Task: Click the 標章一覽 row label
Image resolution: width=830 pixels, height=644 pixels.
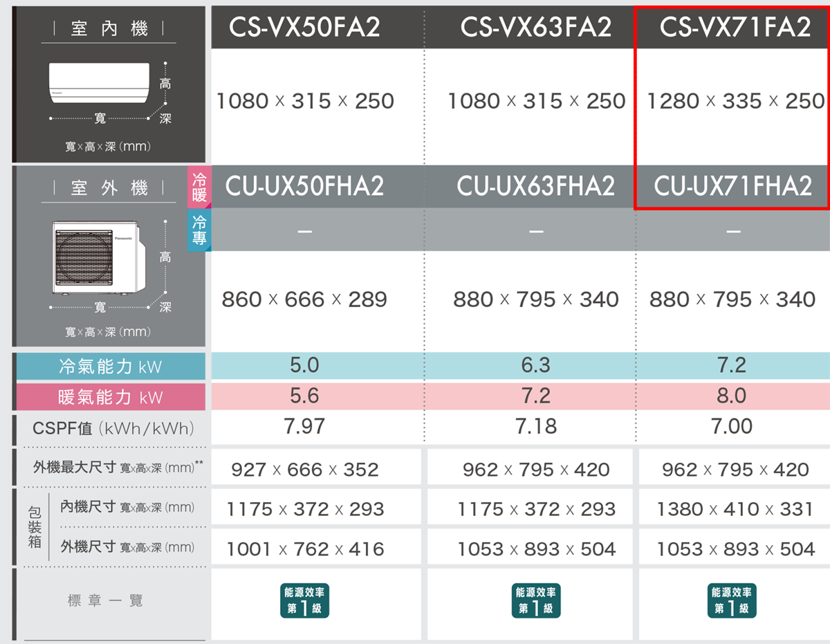Action: tap(106, 600)
